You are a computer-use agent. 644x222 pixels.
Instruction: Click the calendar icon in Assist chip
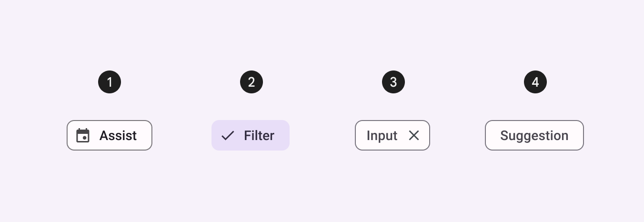83,135
